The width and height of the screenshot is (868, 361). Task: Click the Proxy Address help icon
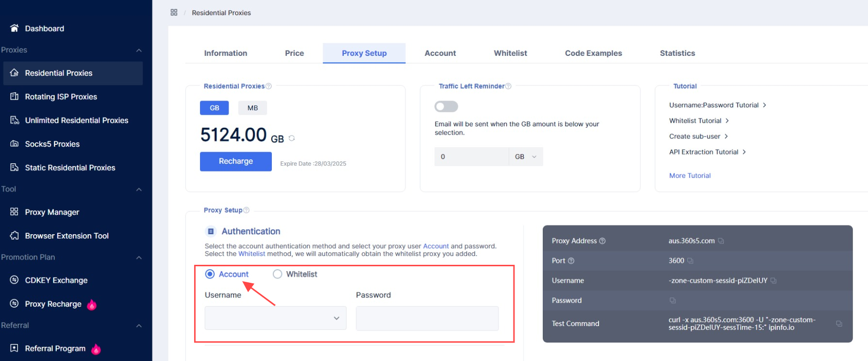pyautogui.click(x=602, y=241)
